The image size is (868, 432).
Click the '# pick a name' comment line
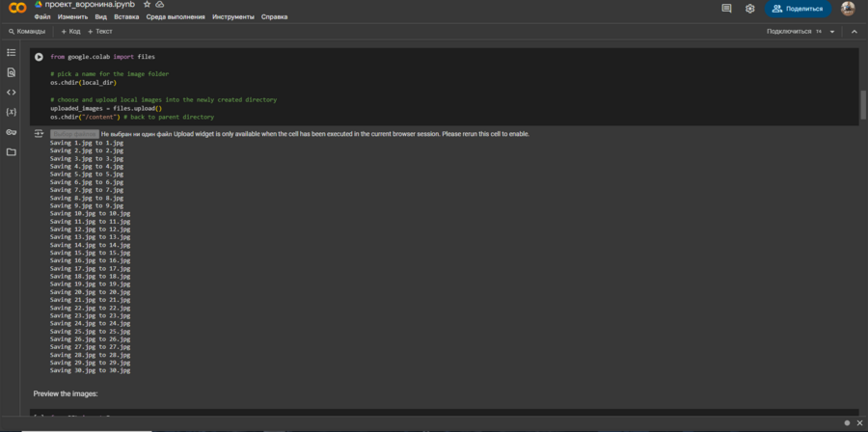[110, 73]
